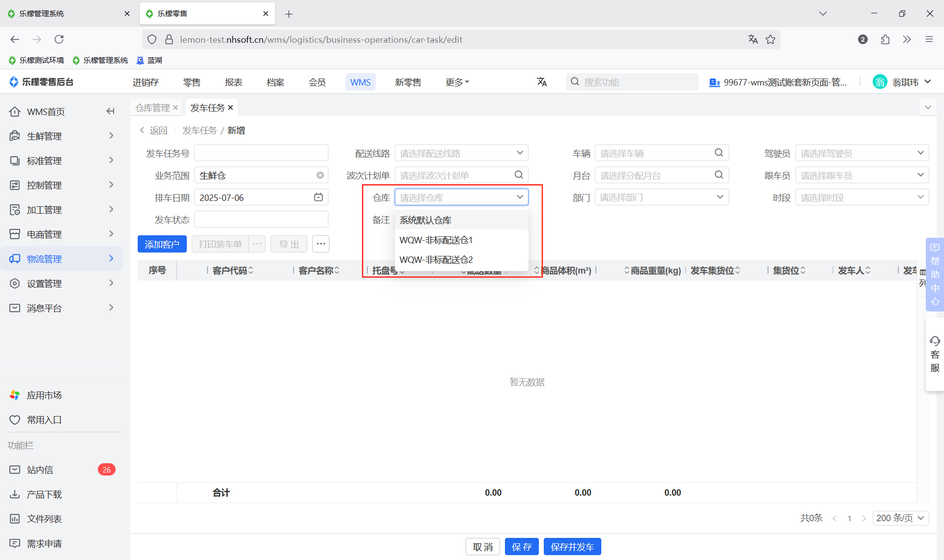Click the browser back arrow icon
The image size is (944, 560).
point(15,39)
